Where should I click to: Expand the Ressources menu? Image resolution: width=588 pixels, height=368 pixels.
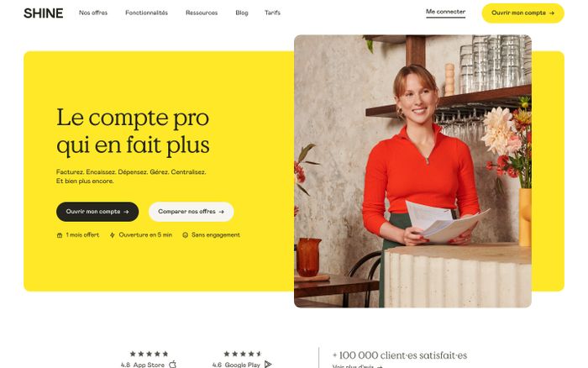click(x=202, y=13)
